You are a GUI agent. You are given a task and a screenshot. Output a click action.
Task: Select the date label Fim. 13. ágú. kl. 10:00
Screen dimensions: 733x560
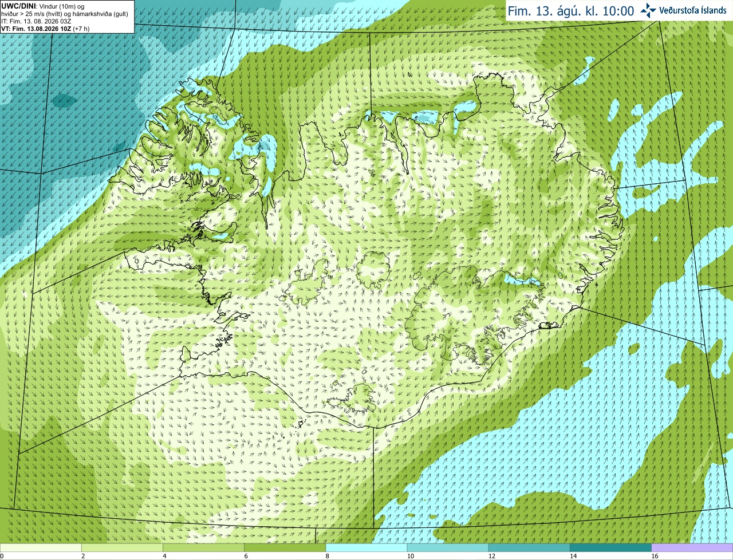click(571, 11)
